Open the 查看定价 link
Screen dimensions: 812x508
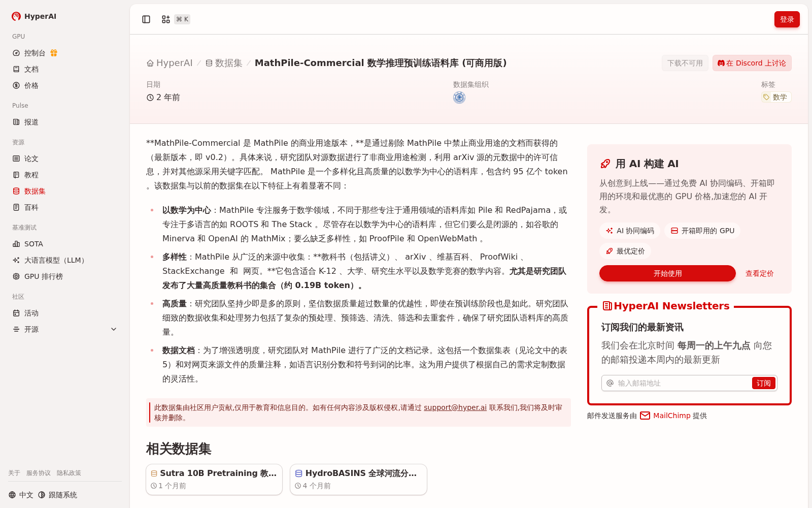pos(759,273)
